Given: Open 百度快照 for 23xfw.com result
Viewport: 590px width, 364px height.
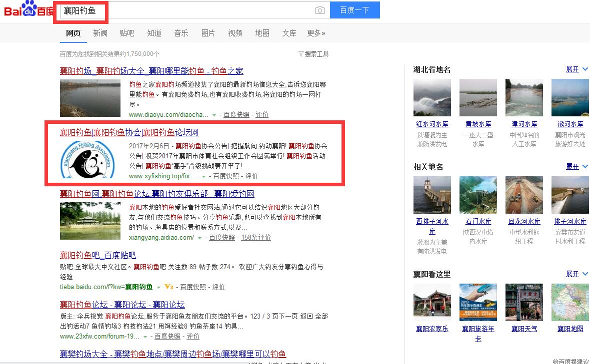Looking at the screenshot, I should point(167,337).
